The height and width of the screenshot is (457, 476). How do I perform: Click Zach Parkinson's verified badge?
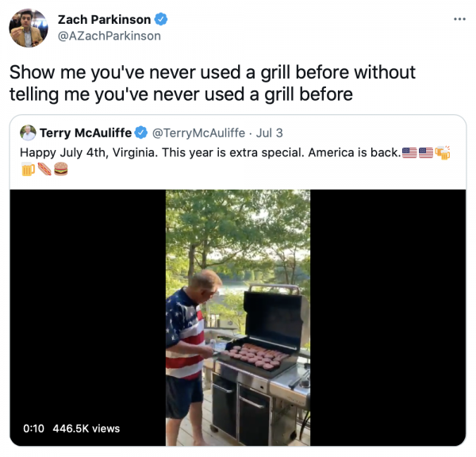coord(161,19)
